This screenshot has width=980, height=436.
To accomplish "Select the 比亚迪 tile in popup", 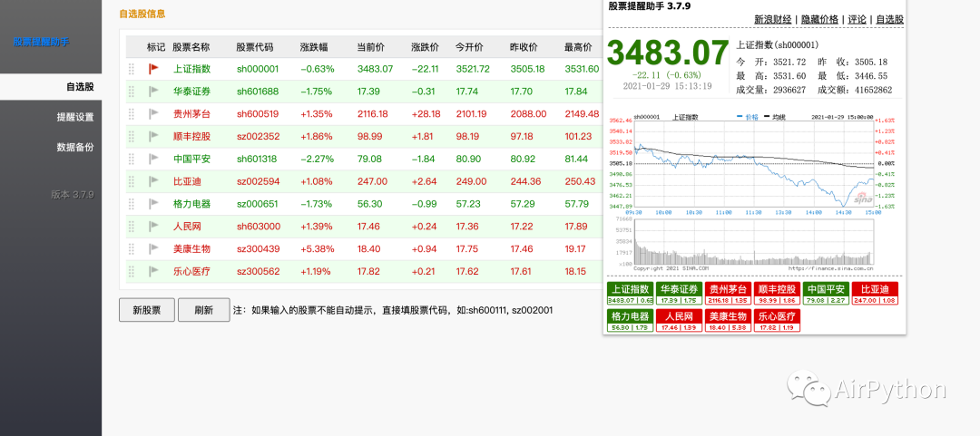I will tap(875, 294).
